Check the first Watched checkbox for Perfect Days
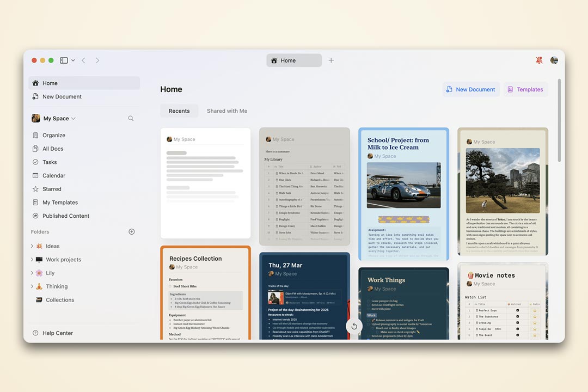 (517, 310)
